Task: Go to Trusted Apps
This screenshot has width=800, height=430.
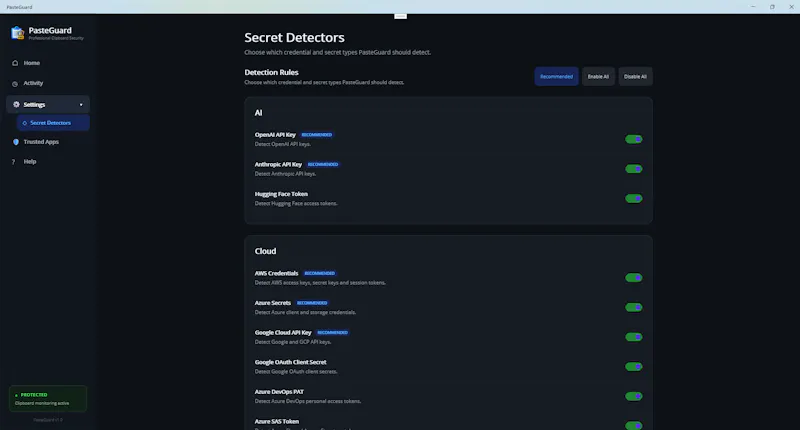Action: pos(48,142)
